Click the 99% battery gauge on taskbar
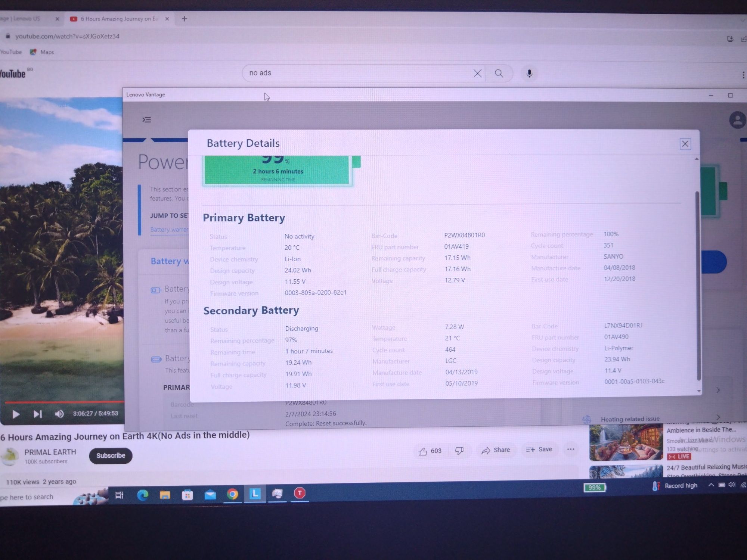Image resolution: width=747 pixels, height=560 pixels. [595, 488]
